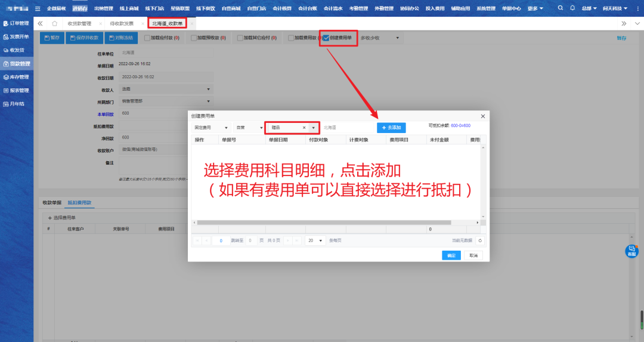Click the refresh icon in dialog pager

479,241
